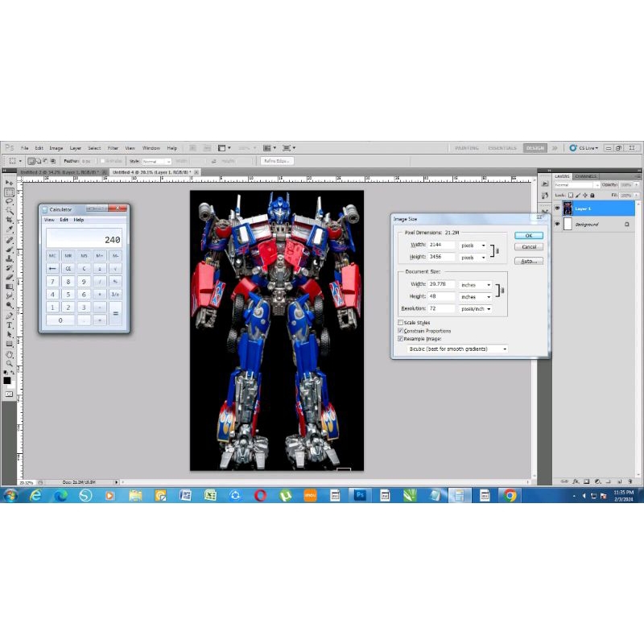Toggle the Resample Image checkbox
This screenshot has height=644, width=644.
pos(401,339)
